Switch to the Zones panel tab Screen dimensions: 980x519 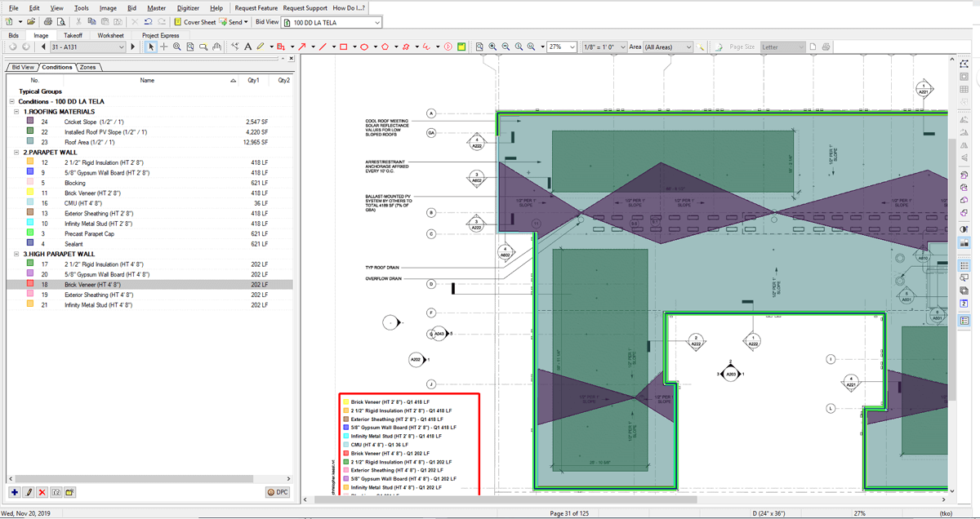point(87,67)
